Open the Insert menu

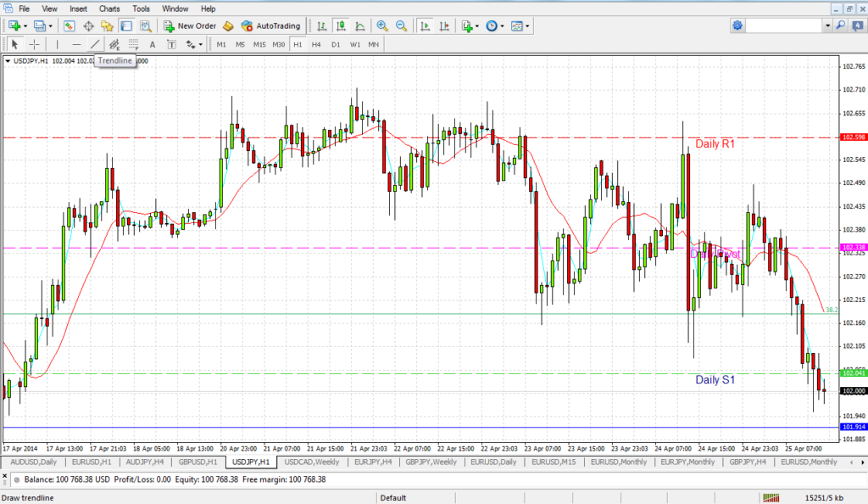click(x=78, y=8)
